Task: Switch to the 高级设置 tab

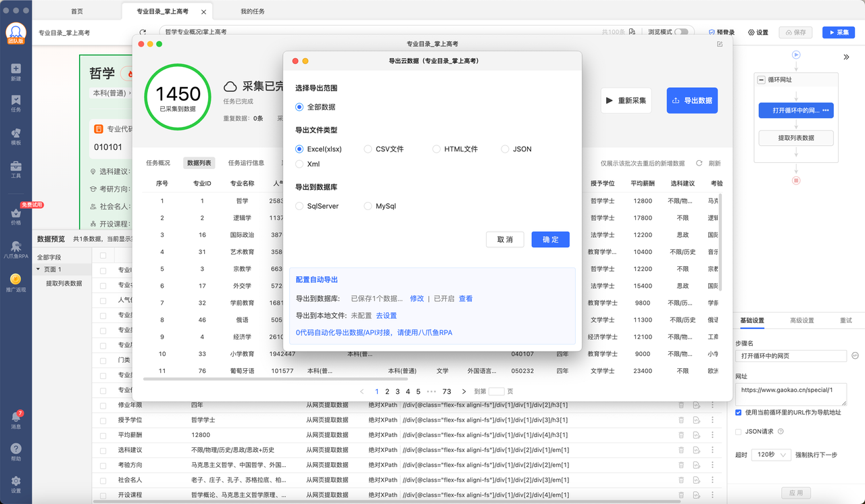Action: pos(802,320)
